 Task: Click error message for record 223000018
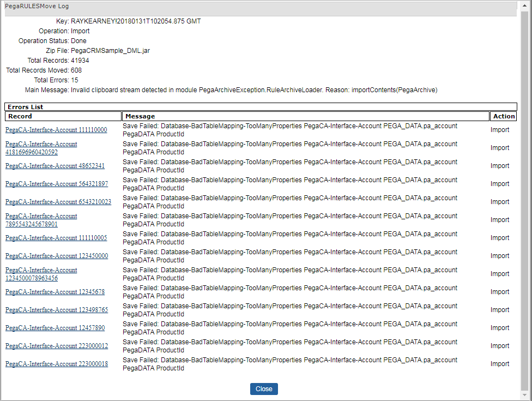coord(290,364)
